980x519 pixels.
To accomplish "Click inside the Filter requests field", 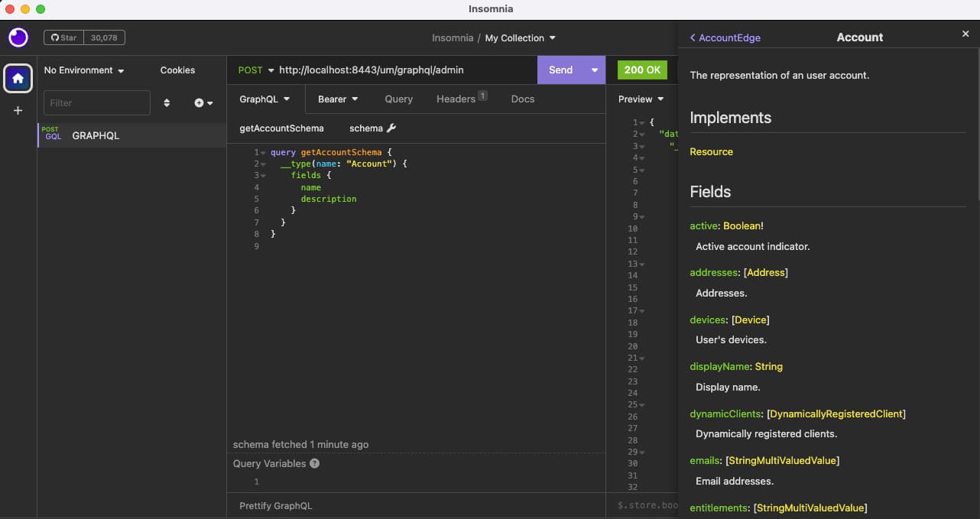I will (96, 102).
